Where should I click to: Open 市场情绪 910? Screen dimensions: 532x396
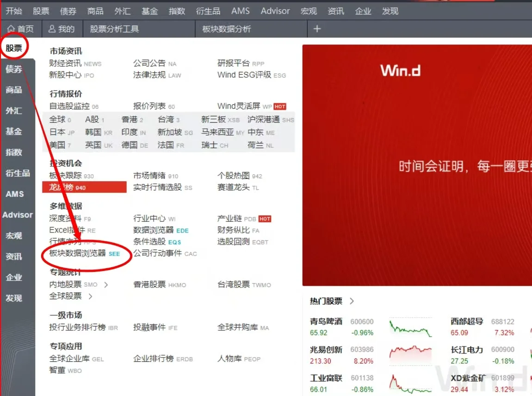(156, 176)
